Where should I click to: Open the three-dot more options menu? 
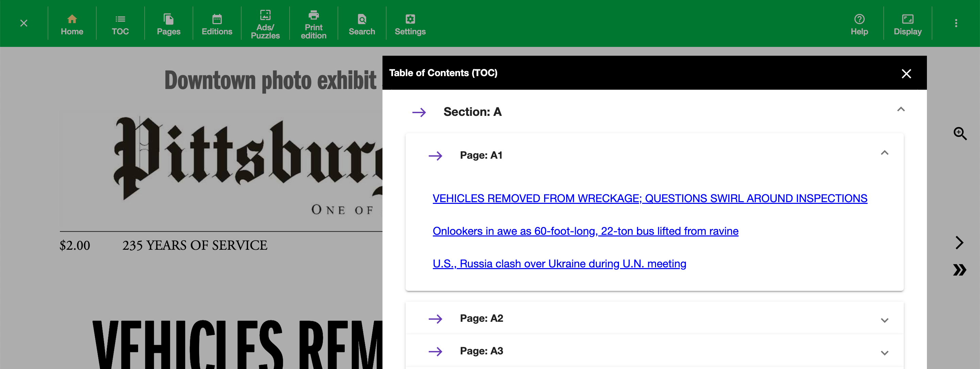point(955,23)
